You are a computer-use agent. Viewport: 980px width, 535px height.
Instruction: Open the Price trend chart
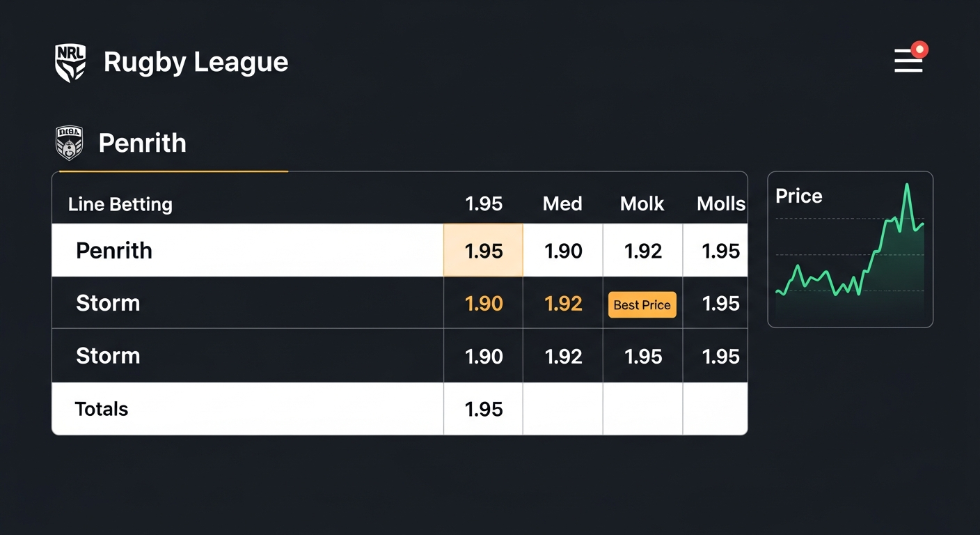click(x=850, y=249)
